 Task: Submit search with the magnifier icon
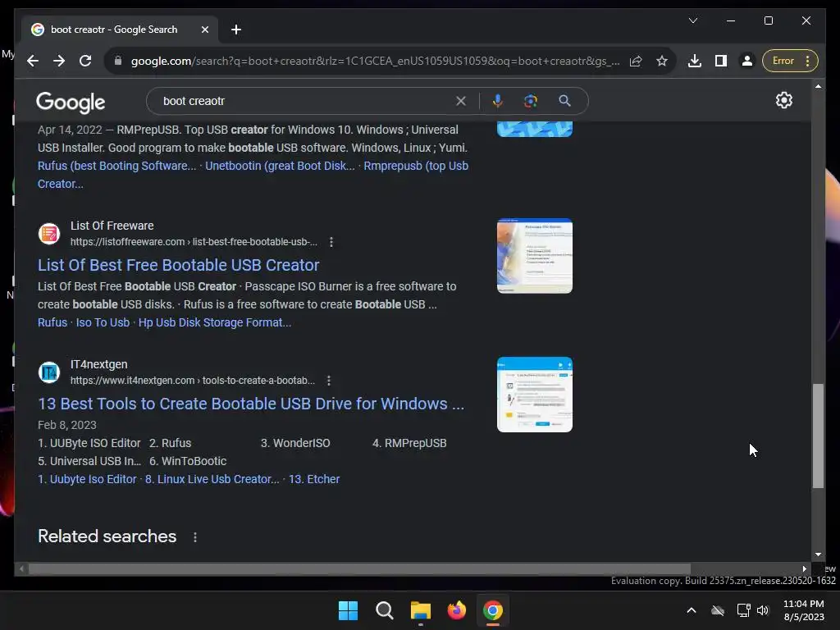click(564, 101)
